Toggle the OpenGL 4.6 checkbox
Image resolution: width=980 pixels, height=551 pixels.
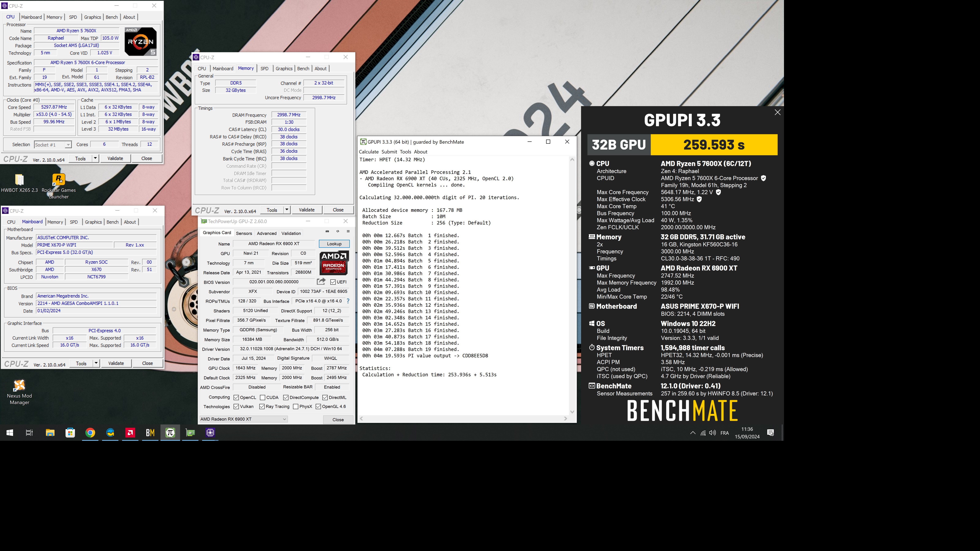tap(318, 407)
